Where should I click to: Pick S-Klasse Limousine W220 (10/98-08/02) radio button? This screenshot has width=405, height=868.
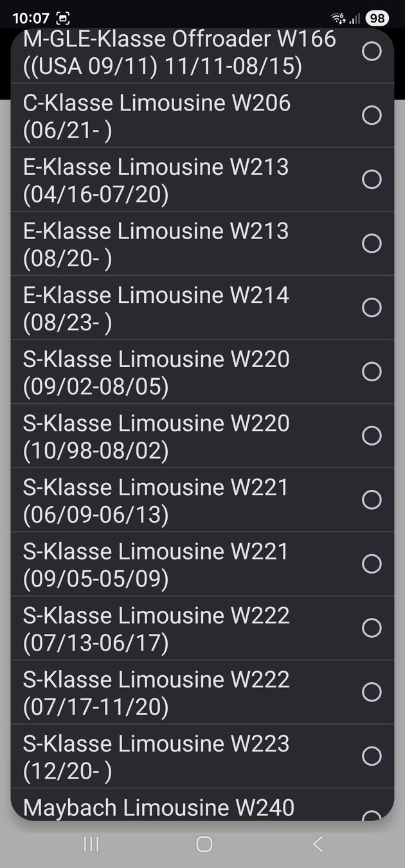click(x=372, y=436)
